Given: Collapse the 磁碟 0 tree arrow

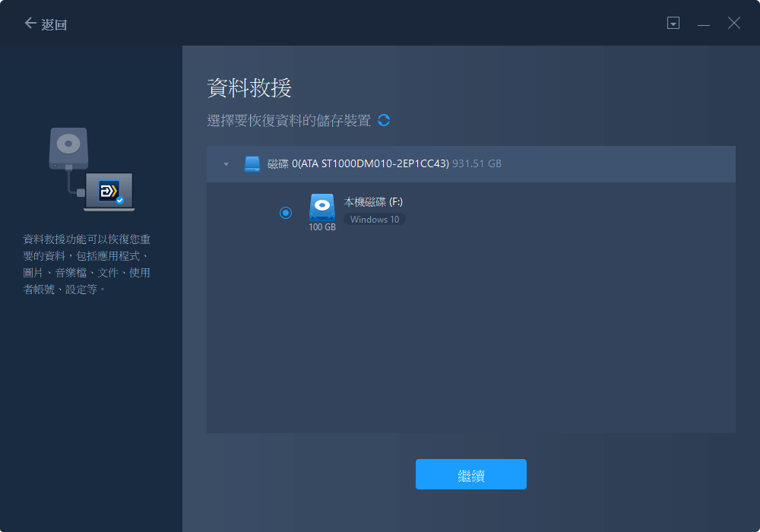Looking at the screenshot, I should [226, 164].
